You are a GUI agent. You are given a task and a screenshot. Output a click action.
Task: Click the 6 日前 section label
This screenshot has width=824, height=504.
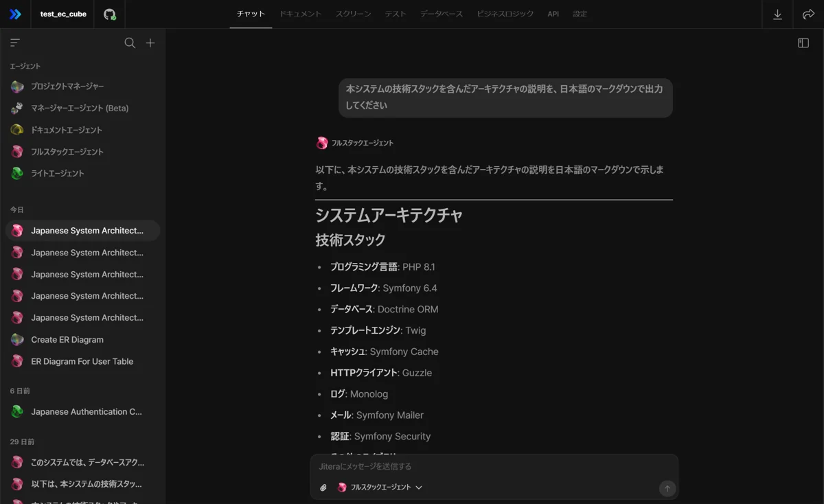point(20,391)
